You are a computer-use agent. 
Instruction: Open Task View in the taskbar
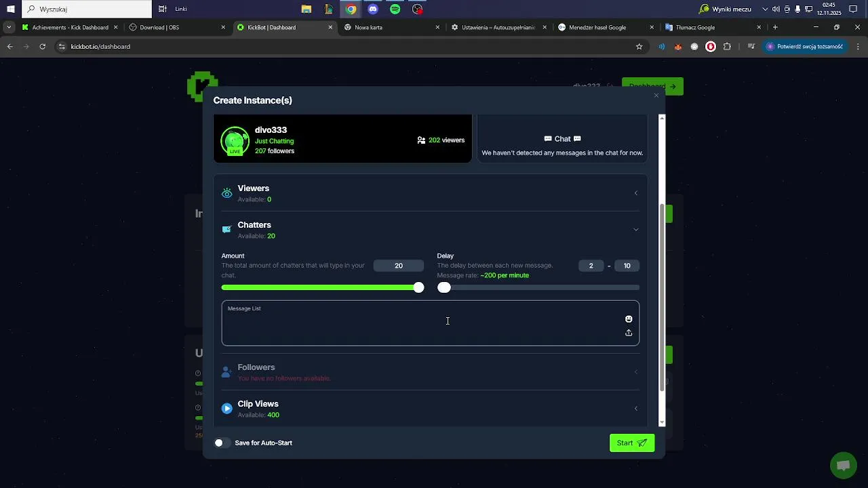pos(163,9)
